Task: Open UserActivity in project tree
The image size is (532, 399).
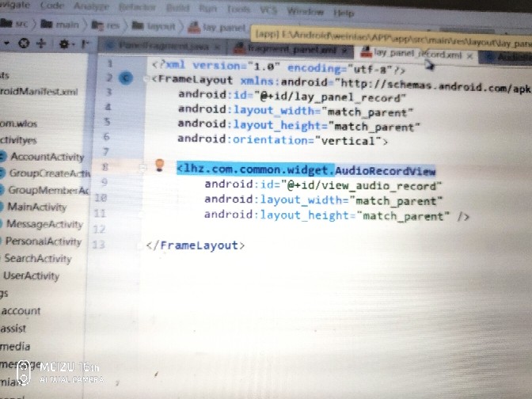Action: point(31,275)
